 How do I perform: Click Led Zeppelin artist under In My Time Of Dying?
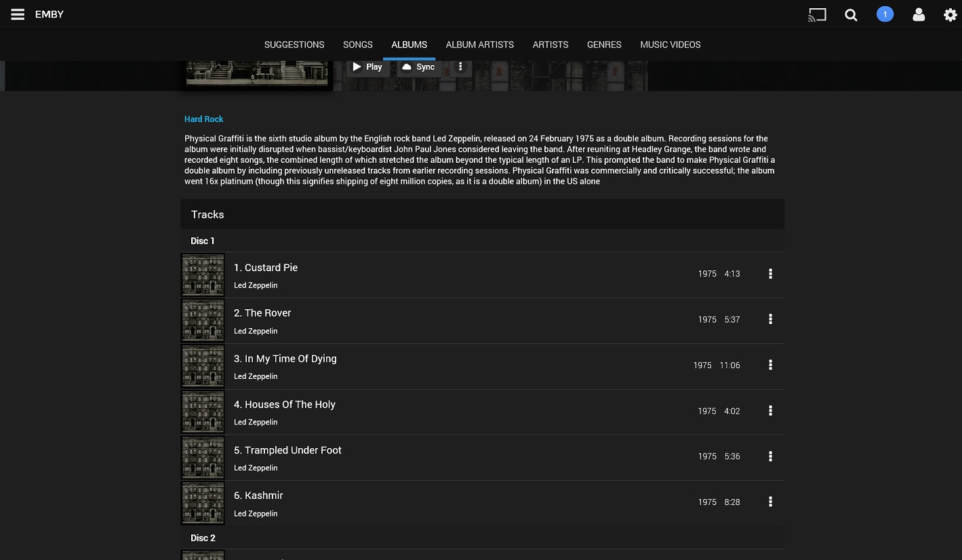256,376
